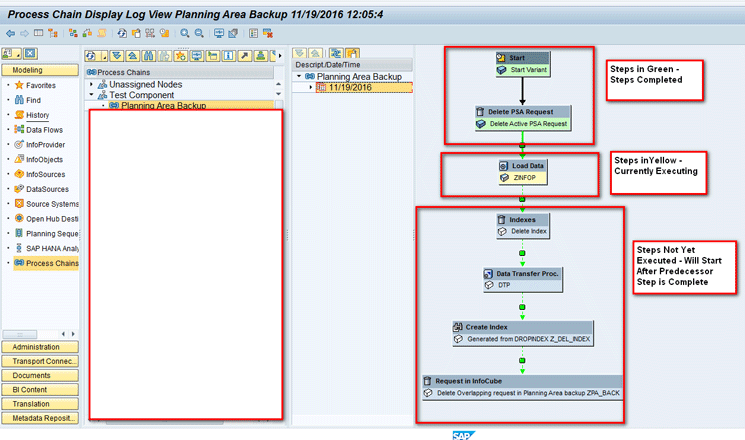This screenshot has height=440, width=745.
Task: Click the log view expand-all icon
Action: pos(300,53)
